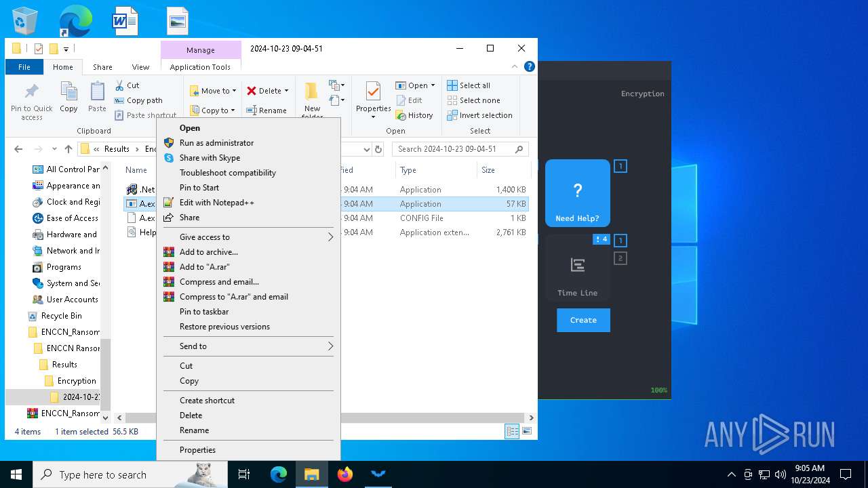Open Firefox from taskbar
Screen dimensions: 868x488
345,474
